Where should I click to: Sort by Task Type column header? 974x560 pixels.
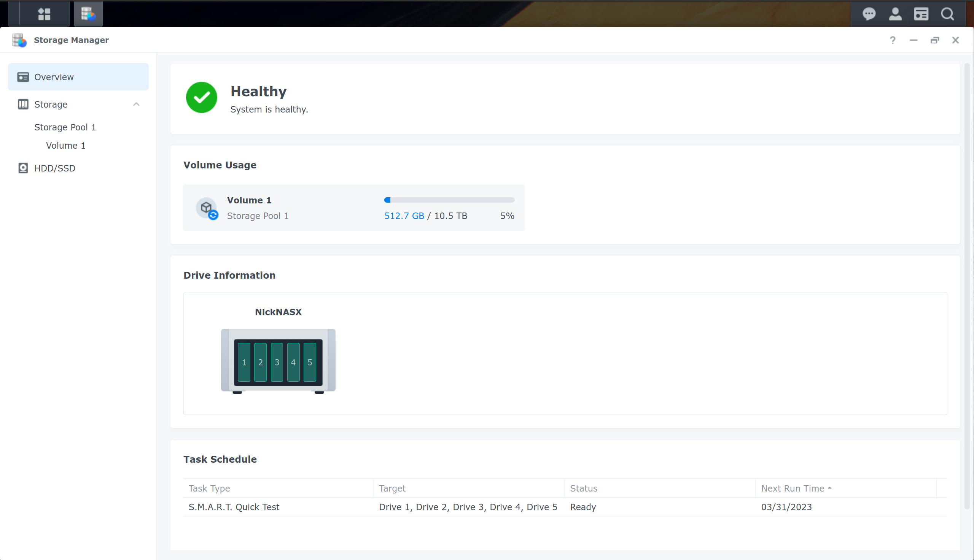[x=278, y=489]
